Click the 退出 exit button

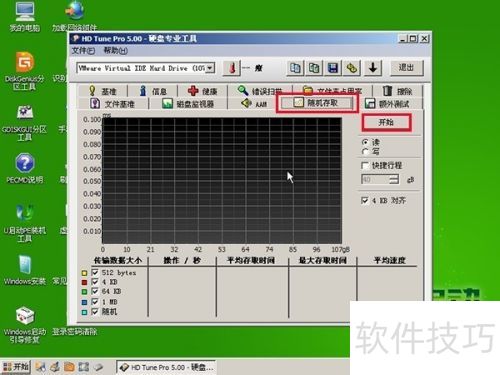[407, 68]
